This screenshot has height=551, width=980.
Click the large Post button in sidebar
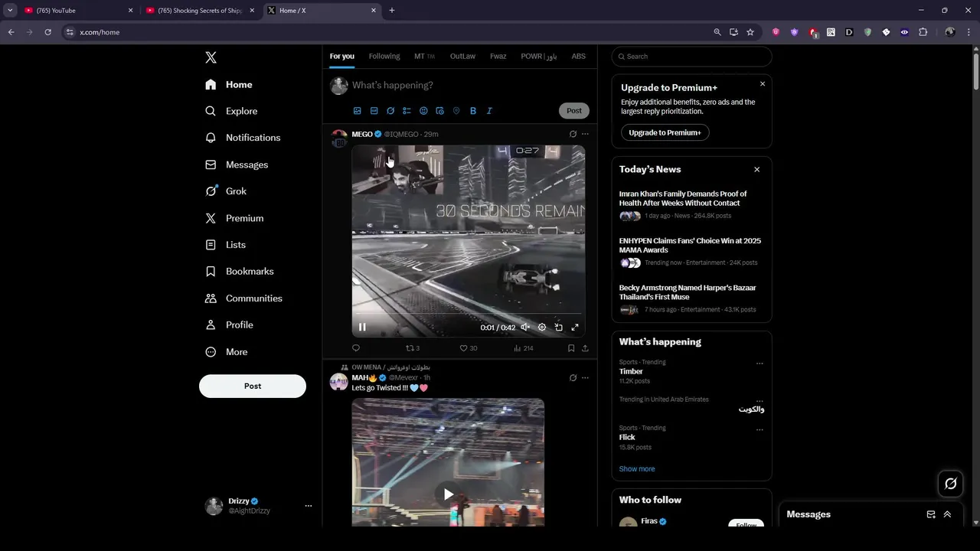pyautogui.click(x=253, y=386)
